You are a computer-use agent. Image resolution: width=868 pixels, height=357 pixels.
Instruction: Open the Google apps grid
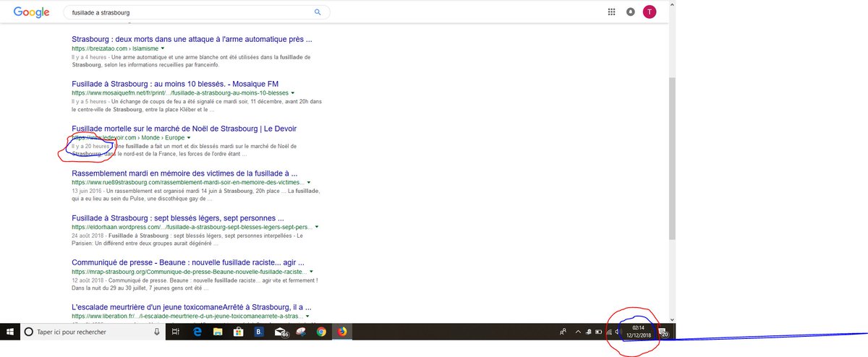click(x=612, y=12)
